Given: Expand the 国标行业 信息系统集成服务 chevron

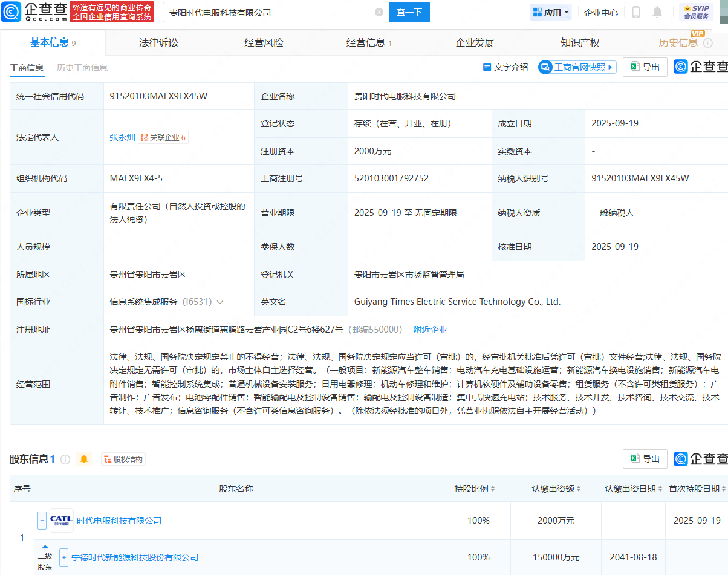Looking at the screenshot, I should (219, 302).
